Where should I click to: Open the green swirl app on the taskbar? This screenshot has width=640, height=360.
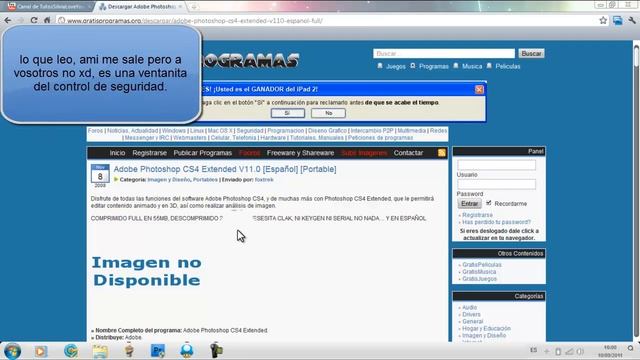click(x=71, y=351)
